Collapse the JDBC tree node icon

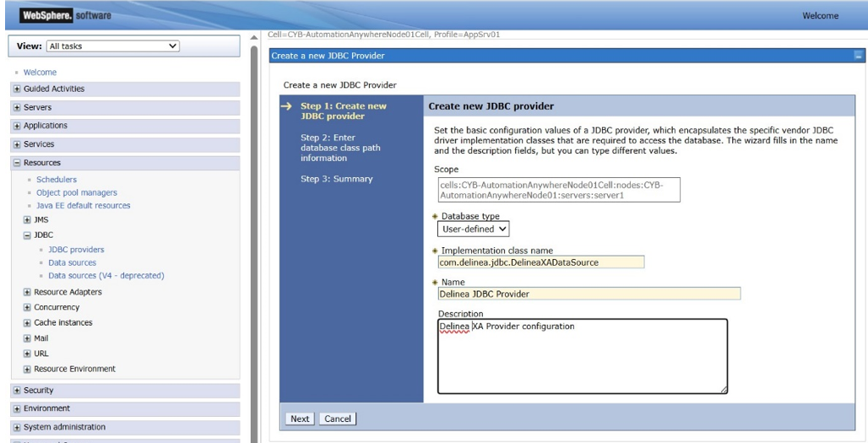tap(28, 235)
